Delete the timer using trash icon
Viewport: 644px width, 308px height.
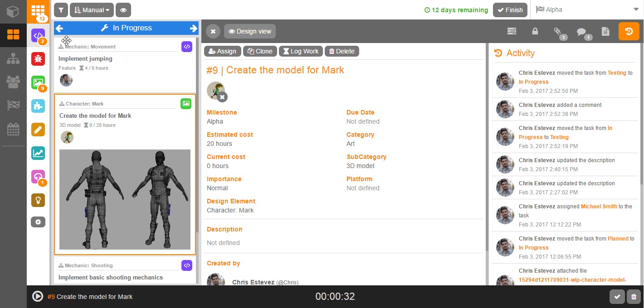tap(634, 297)
